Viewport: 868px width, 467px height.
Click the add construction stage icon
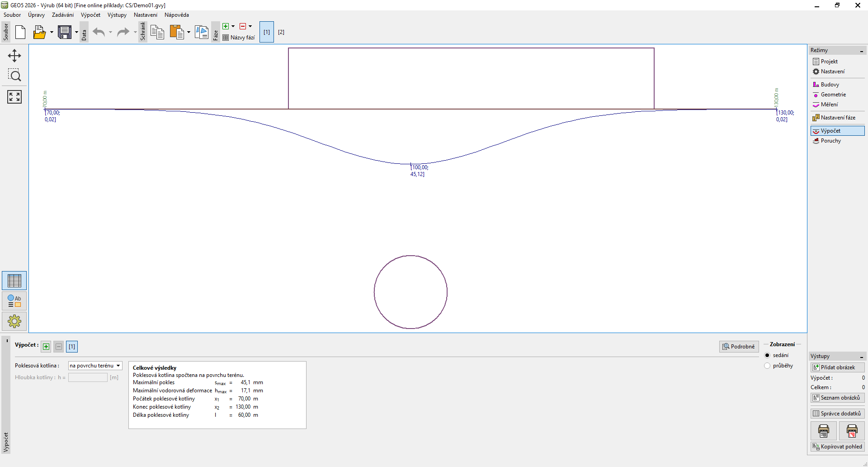click(226, 26)
